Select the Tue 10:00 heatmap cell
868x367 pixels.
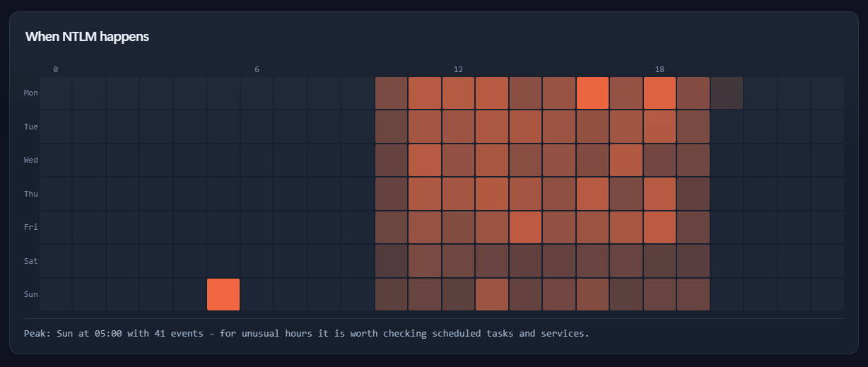[x=392, y=127]
